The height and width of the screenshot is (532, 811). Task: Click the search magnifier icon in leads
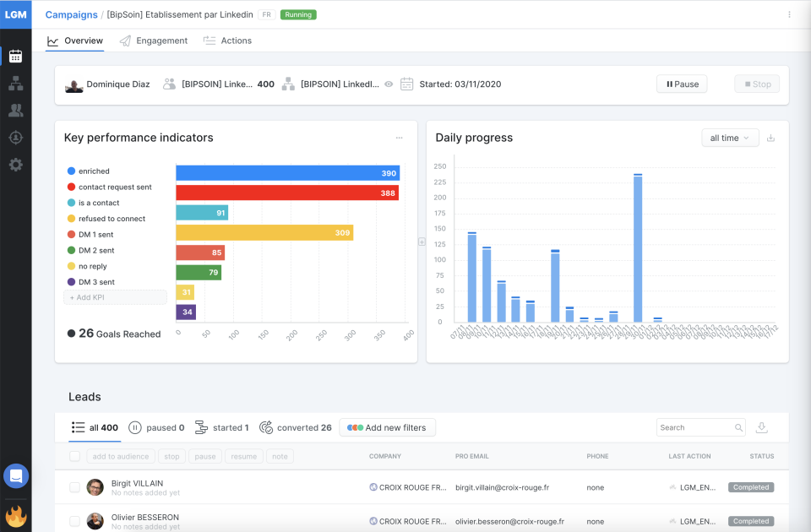tap(738, 427)
